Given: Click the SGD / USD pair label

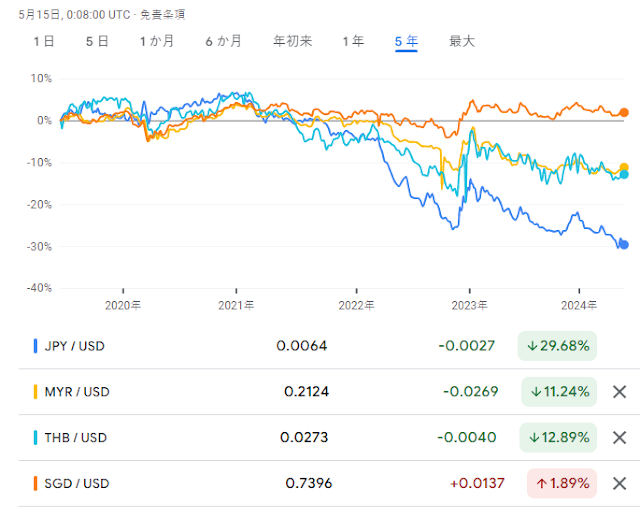Looking at the screenshot, I should click(x=77, y=484).
